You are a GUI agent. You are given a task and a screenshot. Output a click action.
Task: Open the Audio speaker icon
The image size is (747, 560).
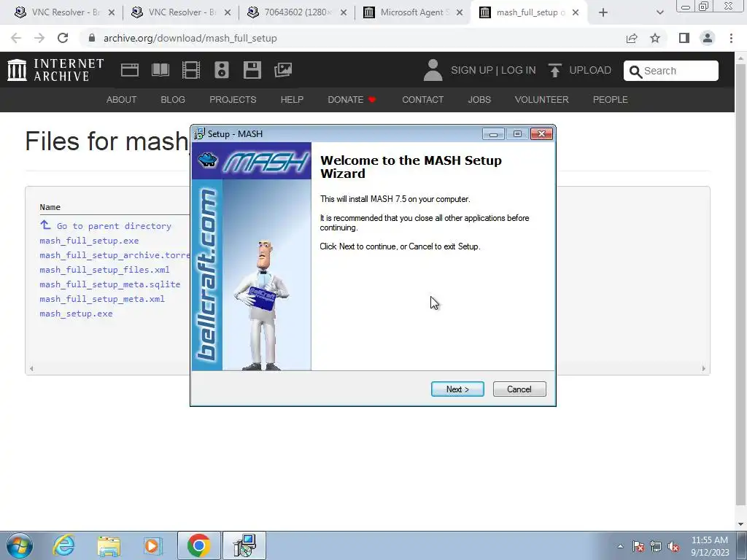[222, 70]
